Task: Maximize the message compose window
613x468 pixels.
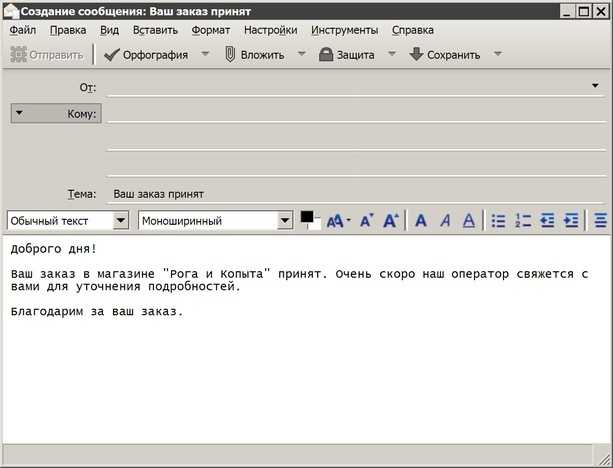Action: (x=584, y=11)
